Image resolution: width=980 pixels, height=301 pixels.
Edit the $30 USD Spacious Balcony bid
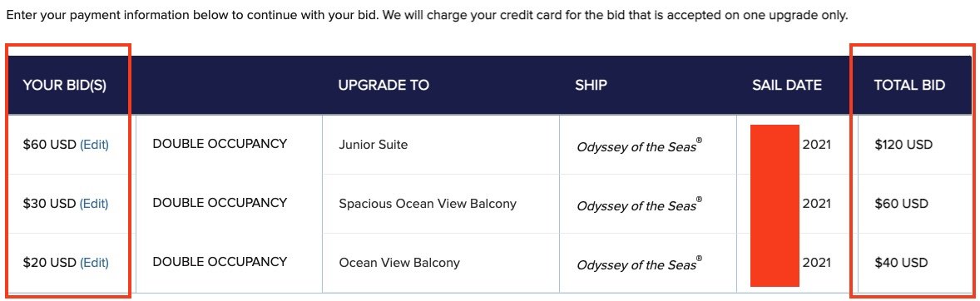pos(94,204)
